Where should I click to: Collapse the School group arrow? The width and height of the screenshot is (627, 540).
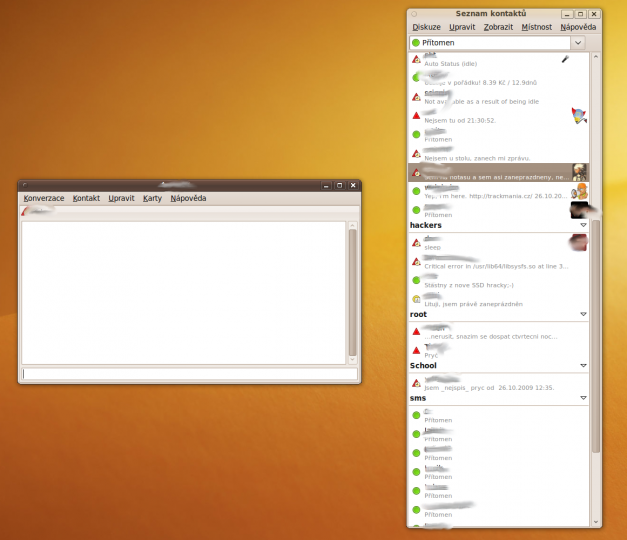pyautogui.click(x=583, y=366)
